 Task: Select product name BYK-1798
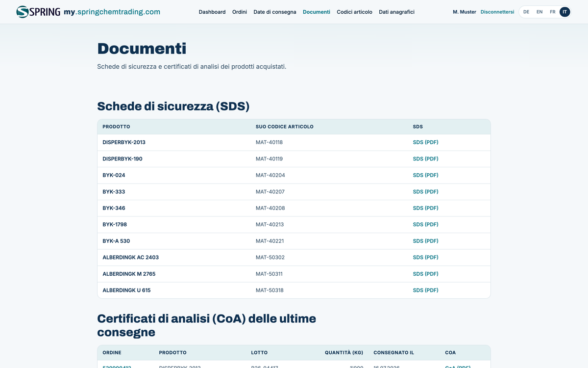coord(115,224)
